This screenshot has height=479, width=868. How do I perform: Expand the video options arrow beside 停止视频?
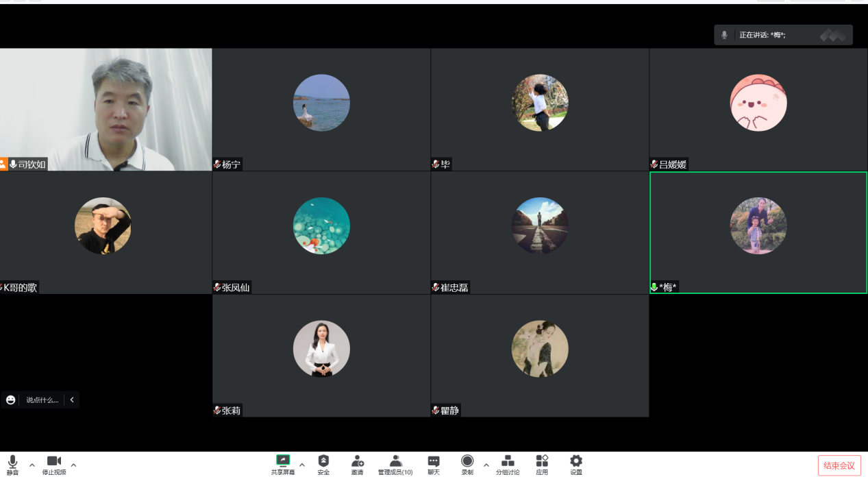73,465
